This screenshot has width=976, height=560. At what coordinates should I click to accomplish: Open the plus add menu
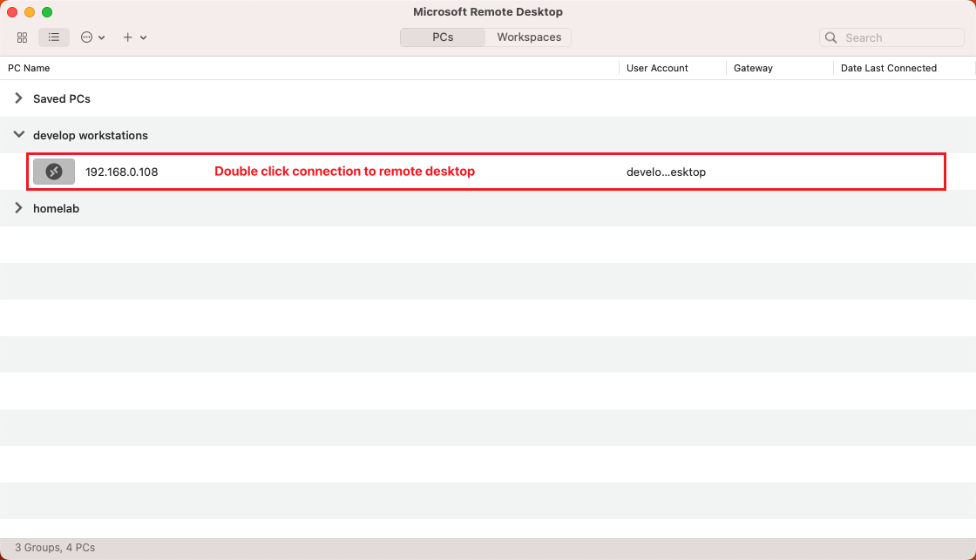coord(134,37)
